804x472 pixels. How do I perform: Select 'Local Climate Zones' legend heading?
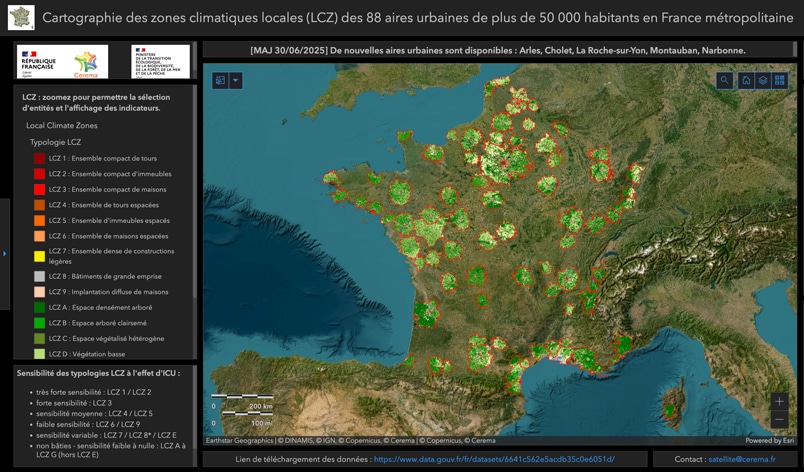(x=62, y=126)
